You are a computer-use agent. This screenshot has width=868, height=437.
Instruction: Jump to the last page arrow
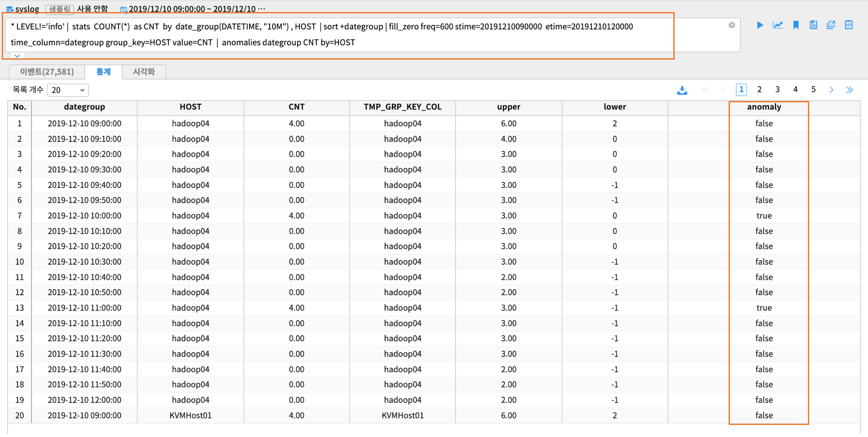click(850, 90)
